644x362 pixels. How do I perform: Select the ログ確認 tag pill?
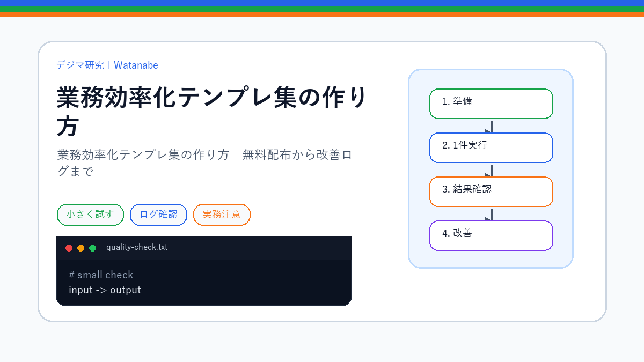(x=158, y=215)
